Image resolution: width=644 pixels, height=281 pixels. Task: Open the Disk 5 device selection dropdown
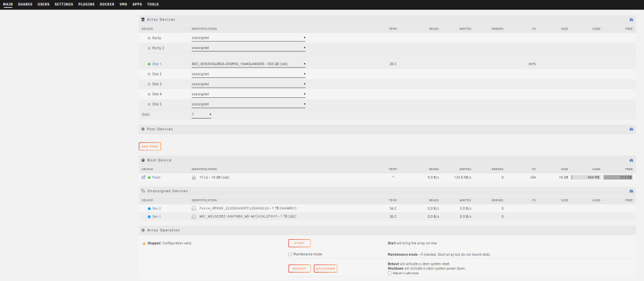(249, 104)
